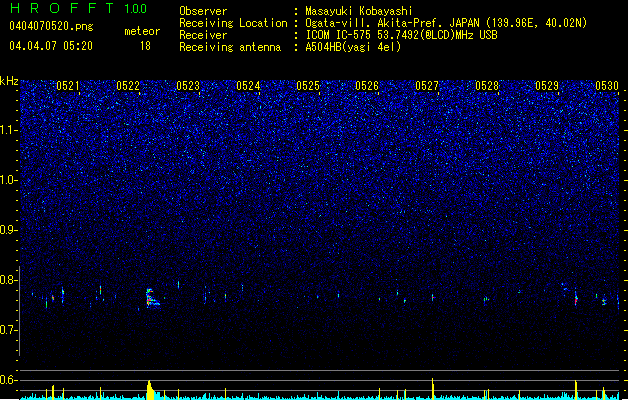Click antenna value A504HB(yagi 4el)
Viewport: 629px width, 400px height.
coord(353,47)
